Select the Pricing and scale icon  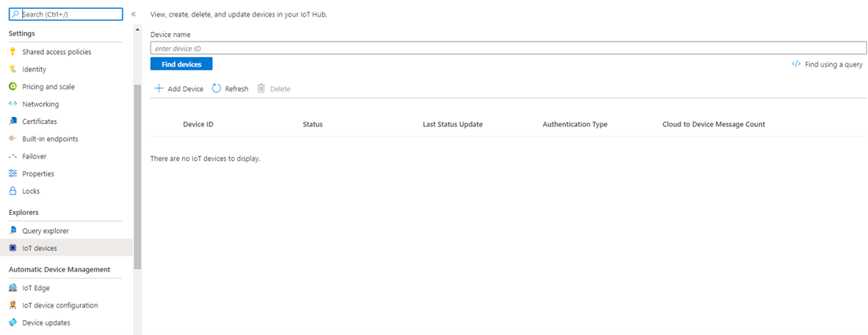click(x=13, y=86)
